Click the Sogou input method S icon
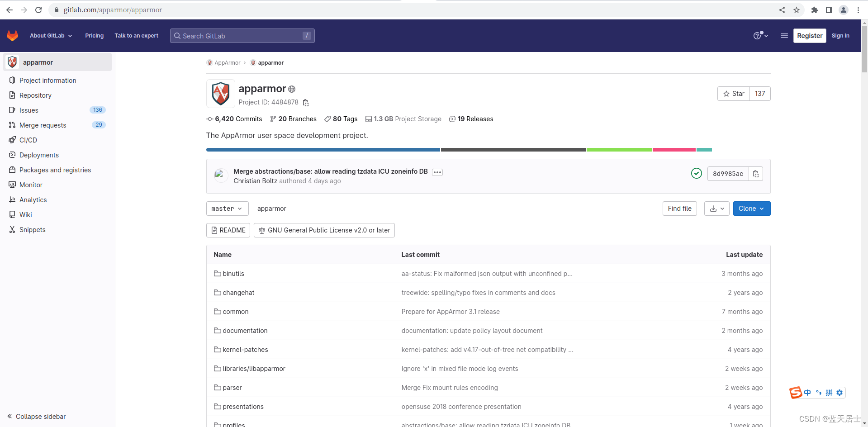The height and width of the screenshot is (427, 868). (x=796, y=393)
